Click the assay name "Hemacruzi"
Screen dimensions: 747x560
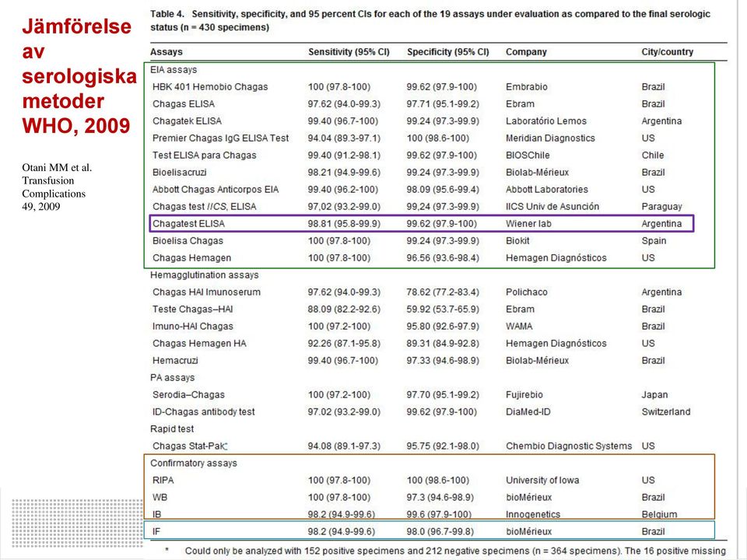click(175, 361)
